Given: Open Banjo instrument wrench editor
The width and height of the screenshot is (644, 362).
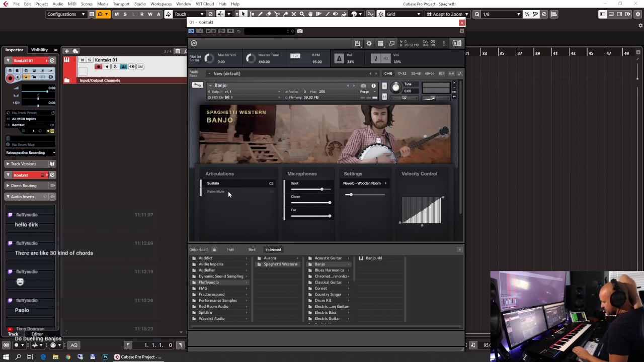Looking at the screenshot, I should point(197,85).
